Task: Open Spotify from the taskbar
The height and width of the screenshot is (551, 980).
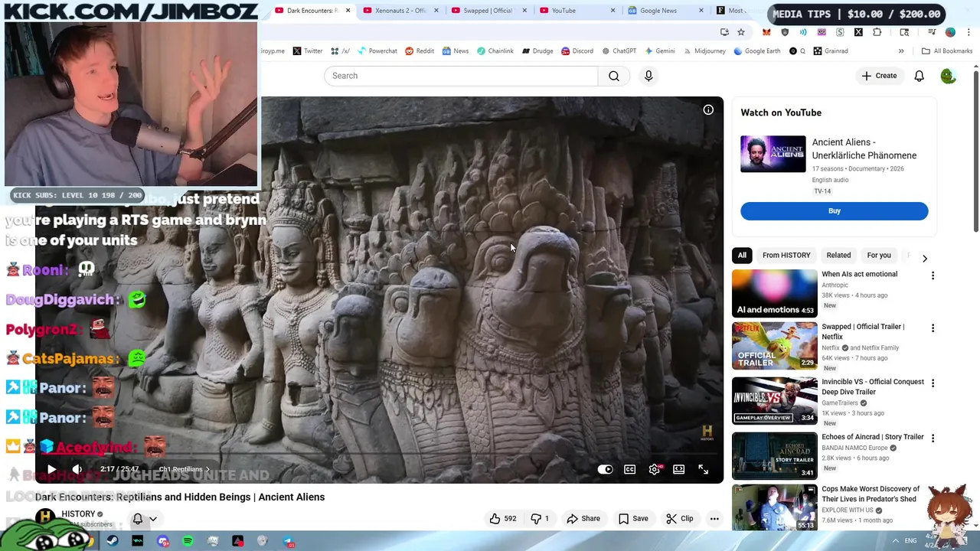Action: pyautogui.click(x=188, y=541)
